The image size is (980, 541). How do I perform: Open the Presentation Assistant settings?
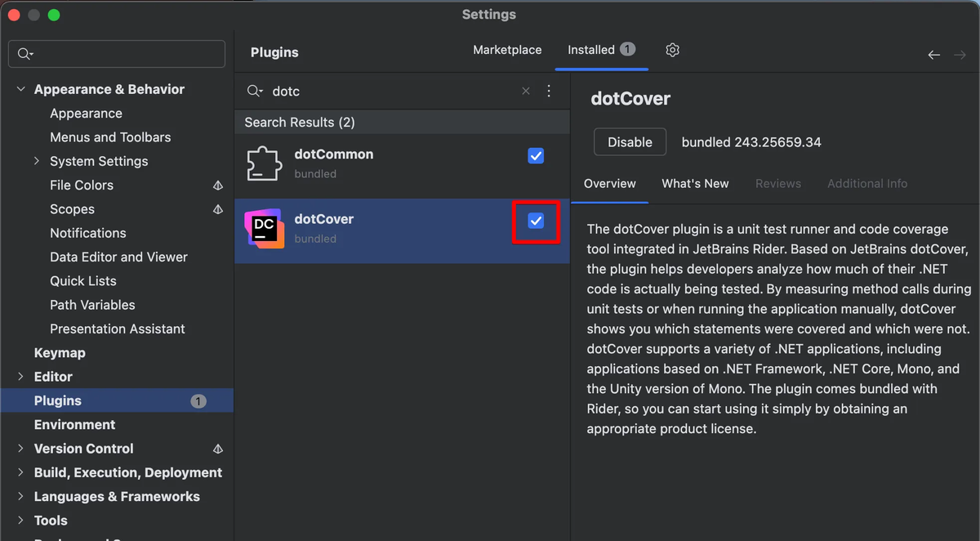tap(118, 329)
